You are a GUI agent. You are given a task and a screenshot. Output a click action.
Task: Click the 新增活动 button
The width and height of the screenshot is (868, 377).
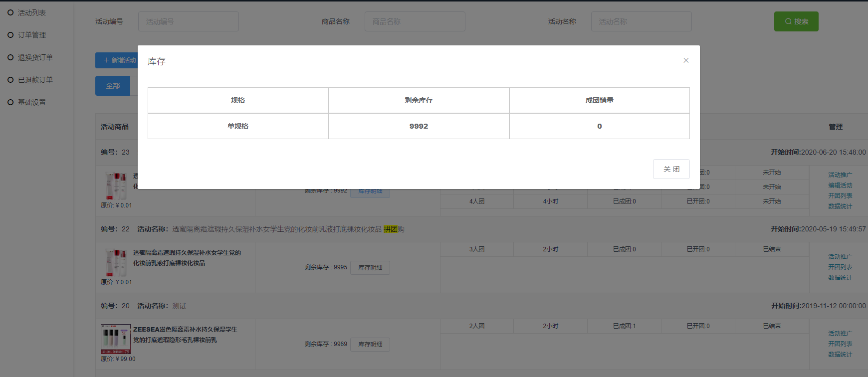pos(117,60)
